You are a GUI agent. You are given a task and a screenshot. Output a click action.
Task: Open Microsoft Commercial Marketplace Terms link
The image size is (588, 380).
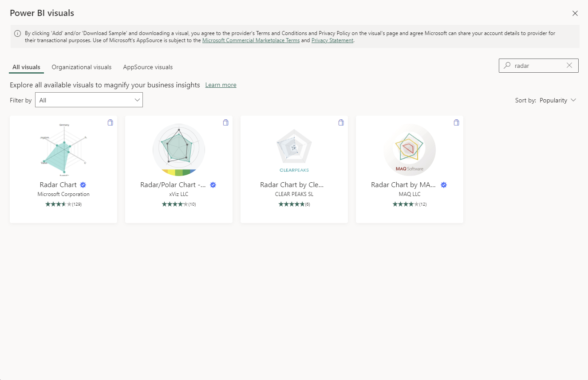point(251,40)
